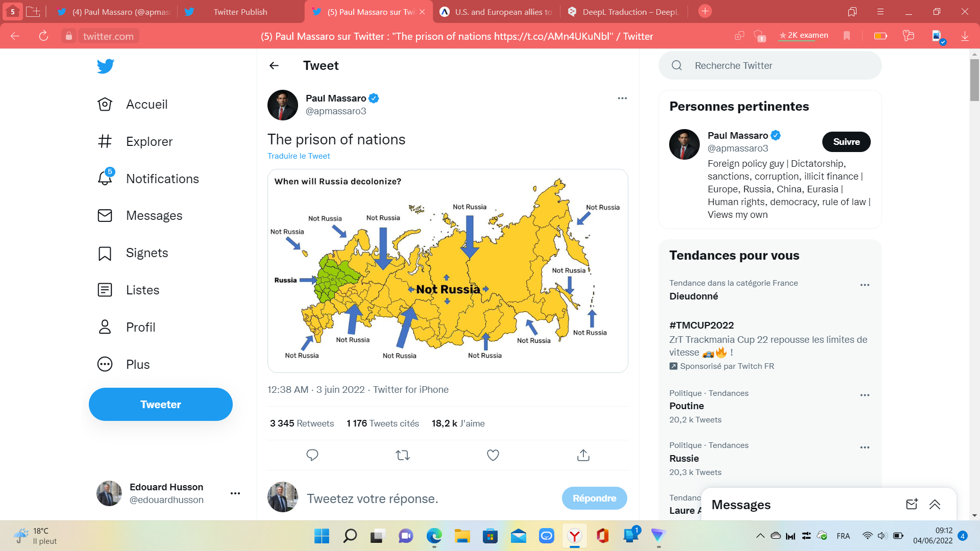
Task: Open the Notifications bell icon
Action: tap(105, 178)
